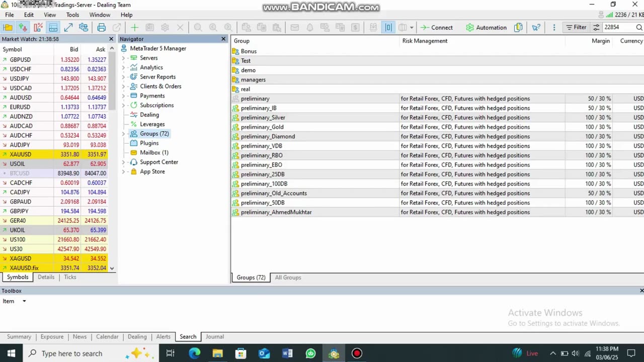Expand the App Store tree node
Viewport: 644px width, 362px height.
[123, 171]
